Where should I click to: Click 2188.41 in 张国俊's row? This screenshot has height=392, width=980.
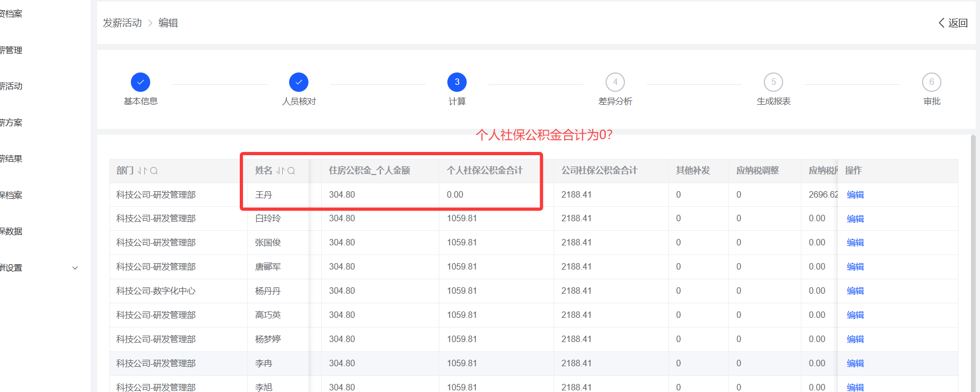point(577,243)
